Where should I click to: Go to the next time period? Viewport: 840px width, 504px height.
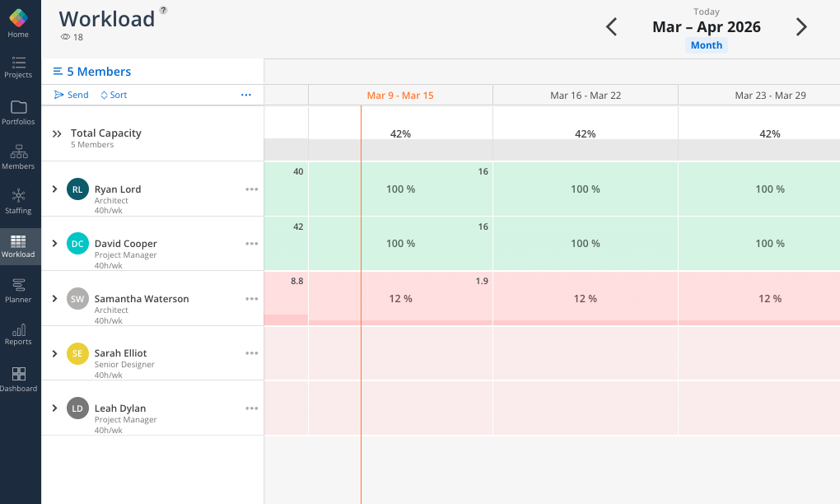[x=801, y=27]
